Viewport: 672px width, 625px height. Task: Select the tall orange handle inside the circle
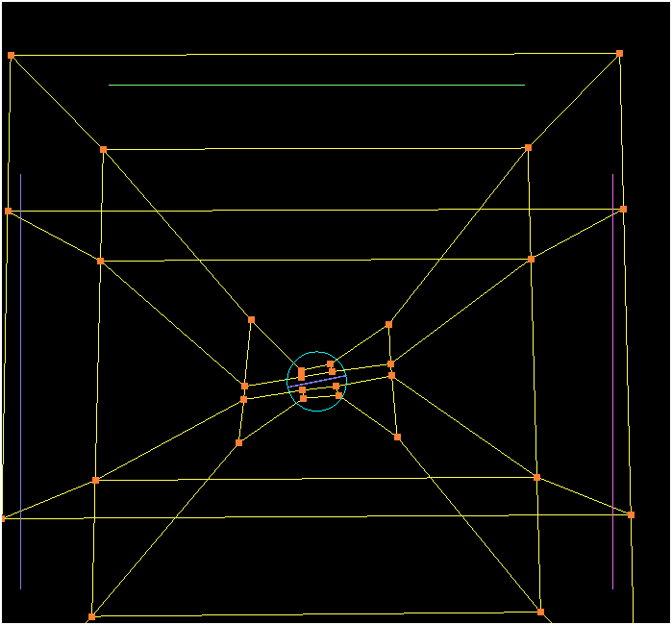(x=301, y=372)
